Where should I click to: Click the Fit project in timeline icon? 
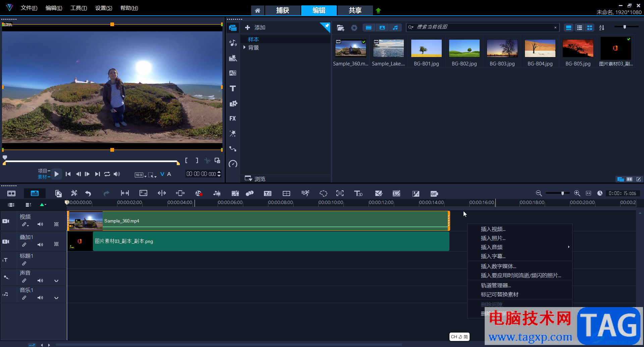pyautogui.click(x=588, y=193)
